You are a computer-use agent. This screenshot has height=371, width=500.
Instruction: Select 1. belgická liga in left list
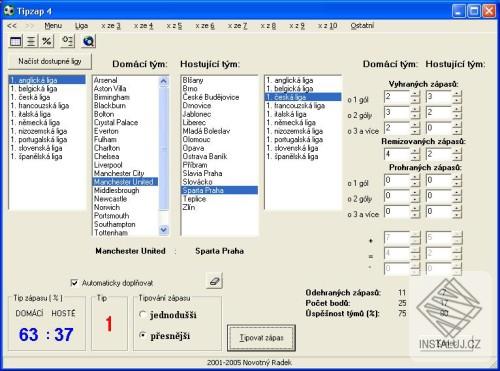click(47, 89)
